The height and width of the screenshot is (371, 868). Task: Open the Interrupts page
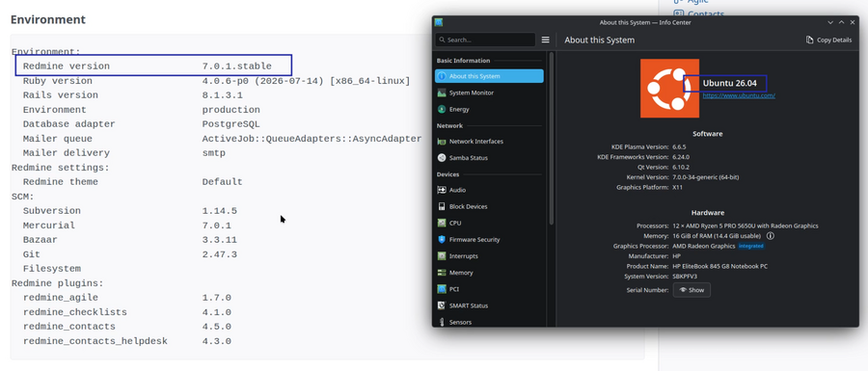[x=489, y=256]
